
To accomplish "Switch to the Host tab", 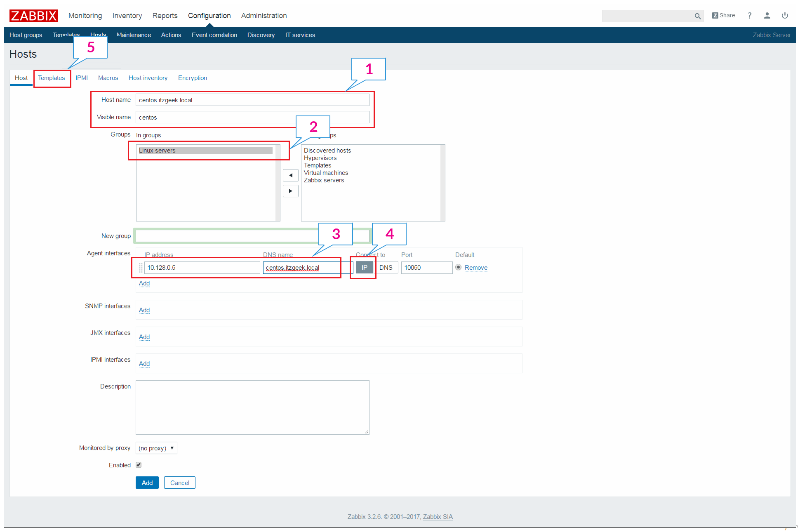I will click(21, 78).
